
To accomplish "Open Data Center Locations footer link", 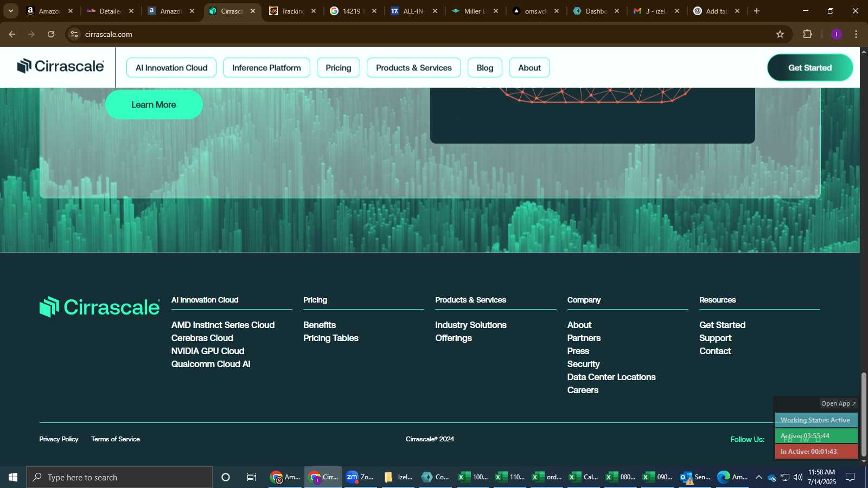I will point(611,377).
